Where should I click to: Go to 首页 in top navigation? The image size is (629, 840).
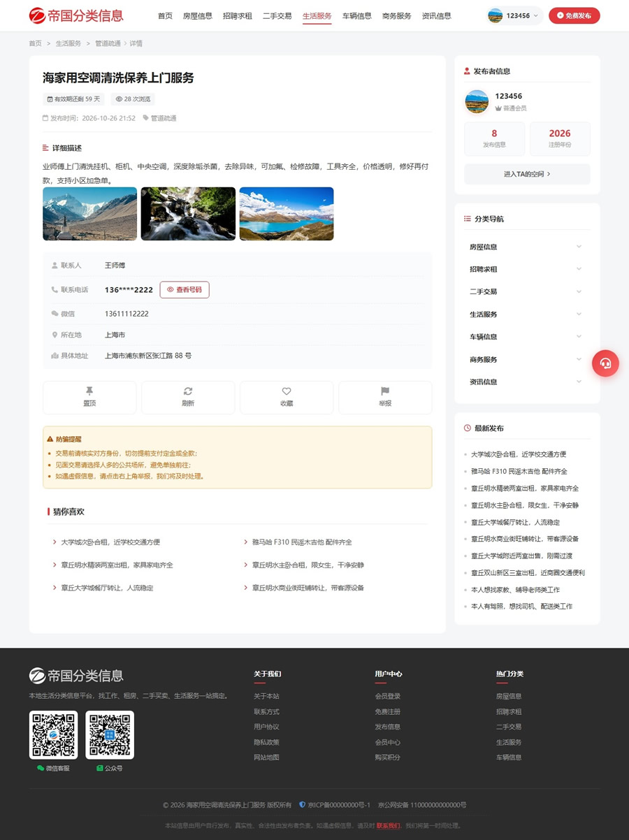point(165,15)
